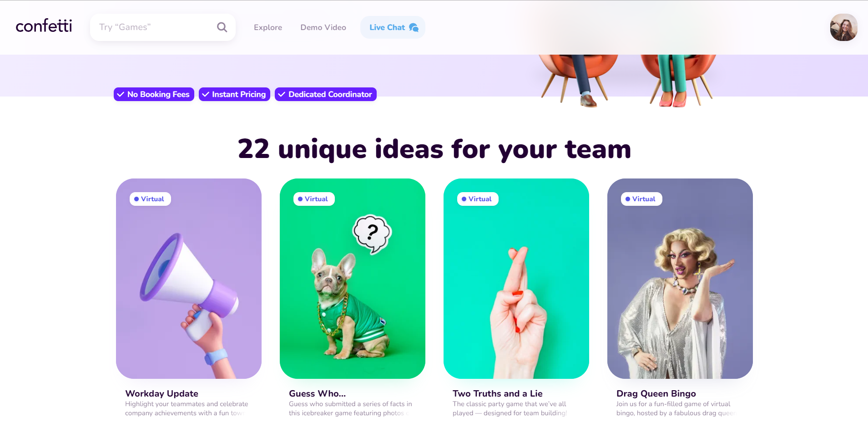The image size is (868, 428).
Task: Open the Demo Video menu item
Action: 323,27
